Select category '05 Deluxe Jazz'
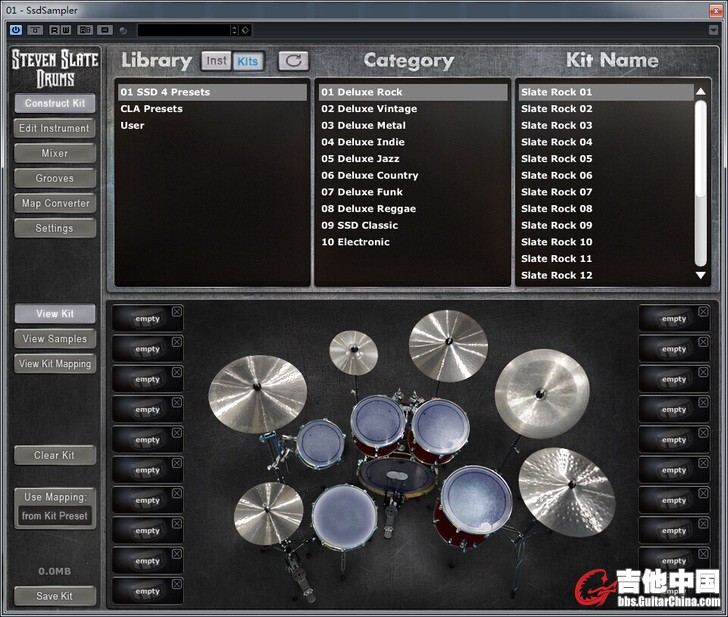 pyautogui.click(x=413, y=159)
